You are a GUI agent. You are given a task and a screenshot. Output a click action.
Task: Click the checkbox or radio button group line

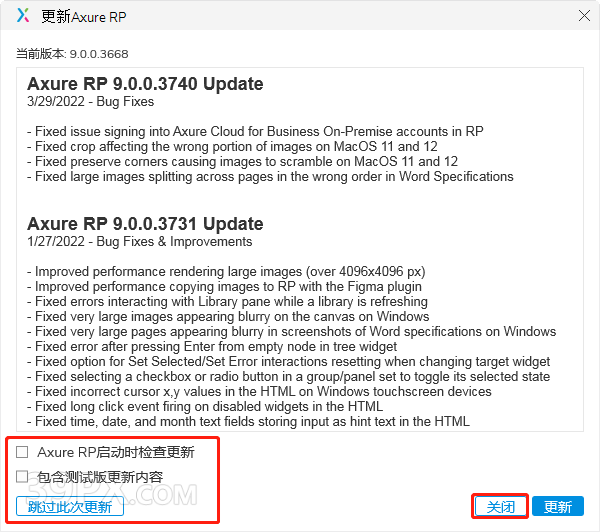pos(289,376)
